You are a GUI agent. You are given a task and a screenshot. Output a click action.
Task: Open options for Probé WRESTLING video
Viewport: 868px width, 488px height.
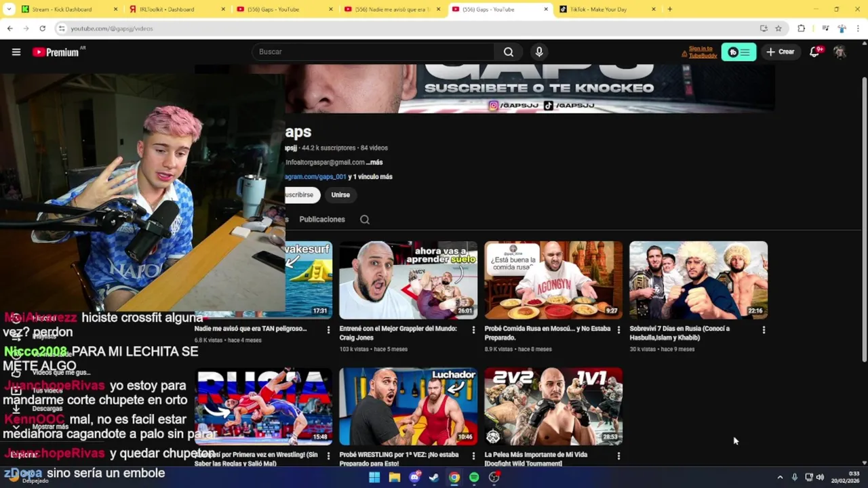(473, 456)
